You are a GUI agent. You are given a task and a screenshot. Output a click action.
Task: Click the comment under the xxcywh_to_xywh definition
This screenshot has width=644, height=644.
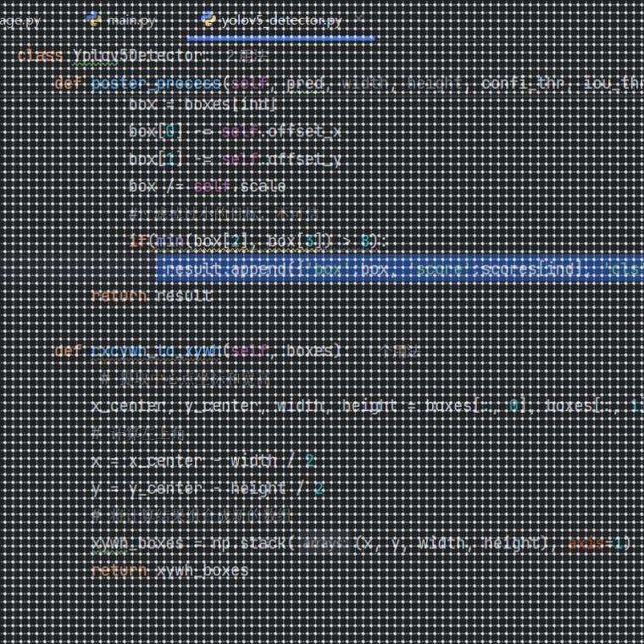[x=185, y=380]
